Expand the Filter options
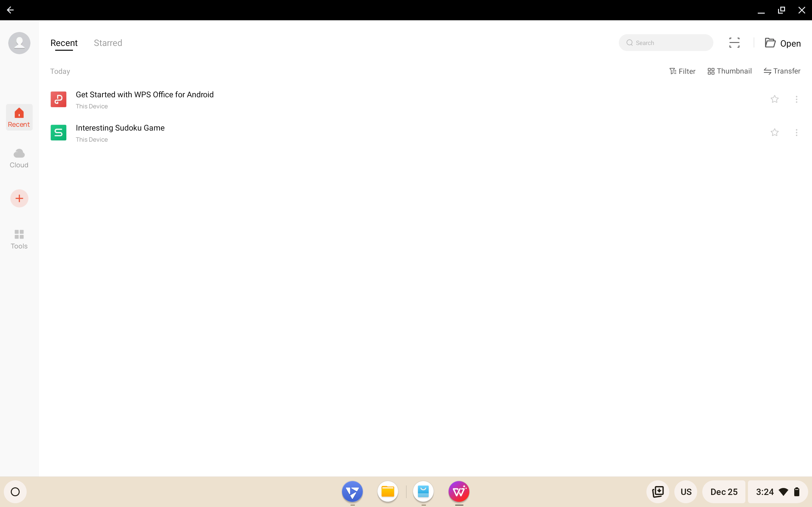 click(682, 71)
